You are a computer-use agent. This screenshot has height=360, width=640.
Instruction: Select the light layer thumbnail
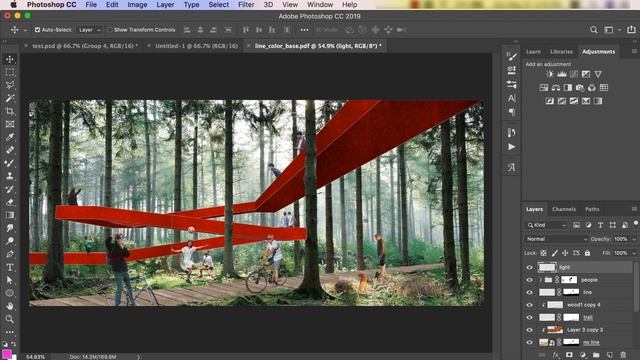click(x=547, y=267)
